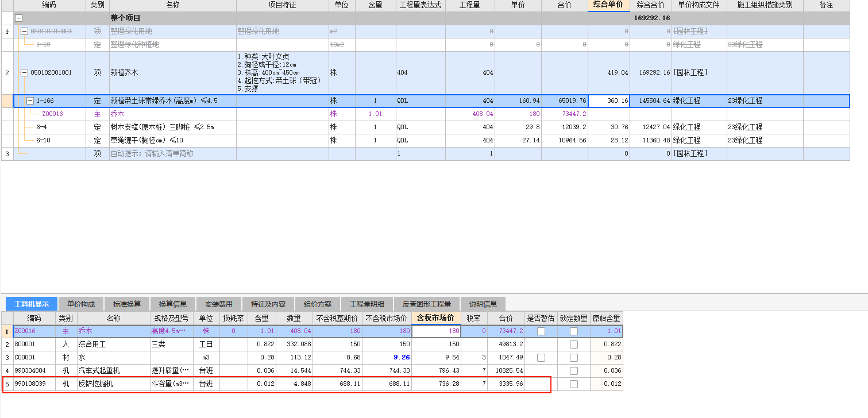Collapse the struck-through 050101010001 item node
Screen dimensions: 868x418
(x=25, y=32)
